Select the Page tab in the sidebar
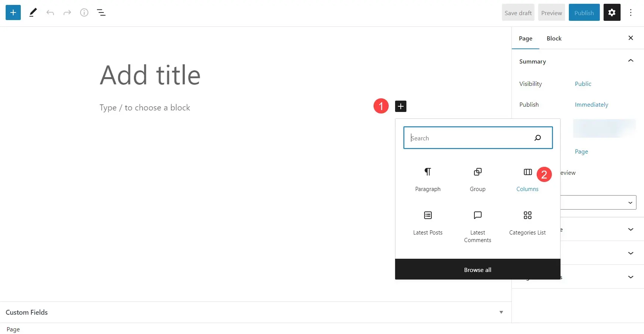This screenshot has width=644, height=334. coord(525,38)
